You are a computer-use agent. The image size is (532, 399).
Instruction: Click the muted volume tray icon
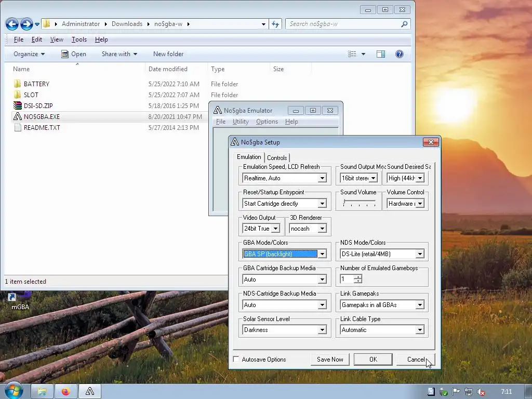click(x=481, y=392)
